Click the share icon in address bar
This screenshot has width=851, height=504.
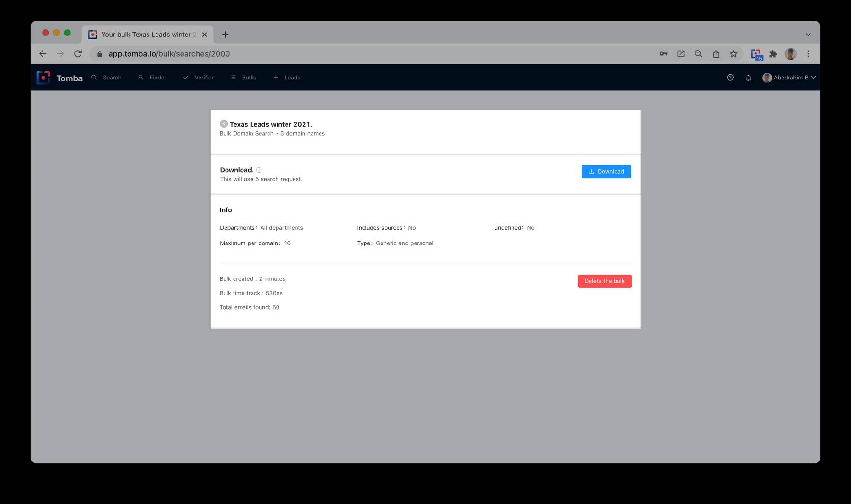pyautogui.click(x=716, y=54)
